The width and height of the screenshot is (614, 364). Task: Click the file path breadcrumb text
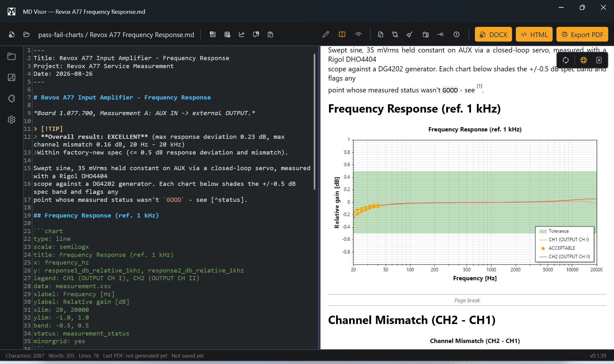pos(116,35)
